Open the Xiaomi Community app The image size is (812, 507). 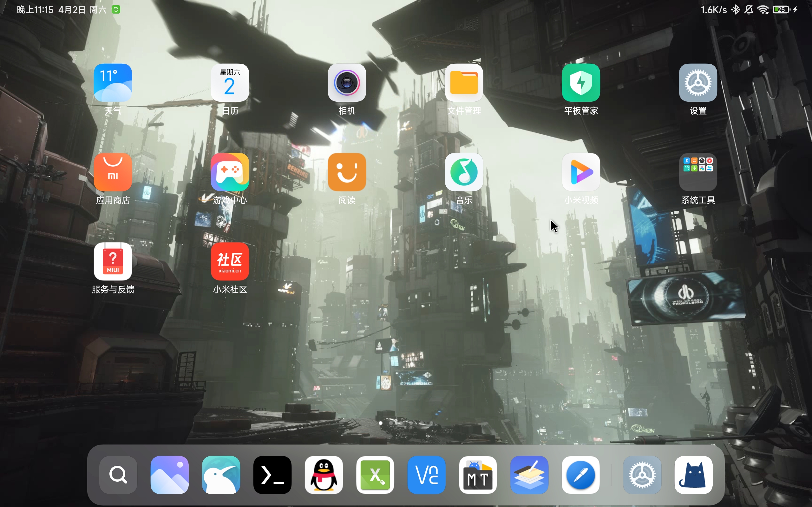pyautogui.click(x=230, y=261)
